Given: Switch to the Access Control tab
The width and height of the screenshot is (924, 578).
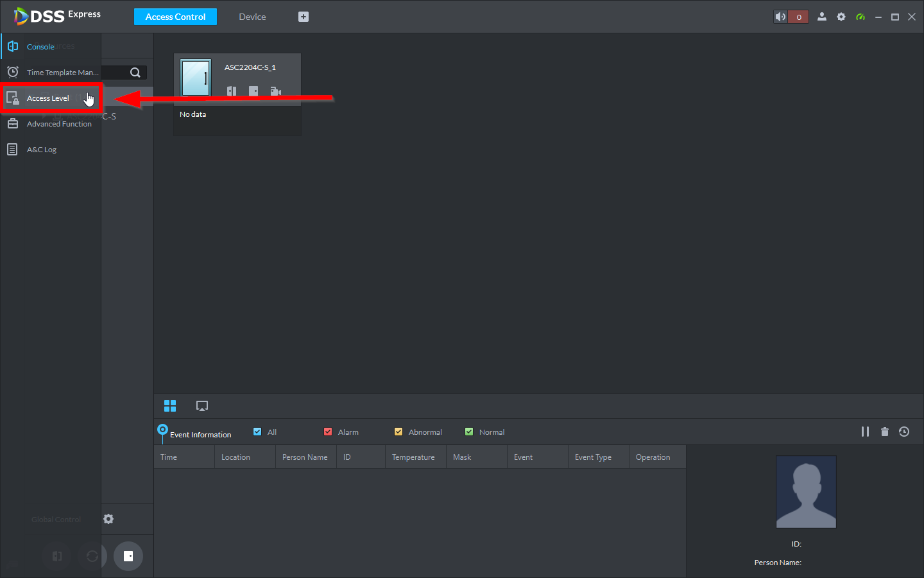Looking at the screenshot, I should [175, 17].
